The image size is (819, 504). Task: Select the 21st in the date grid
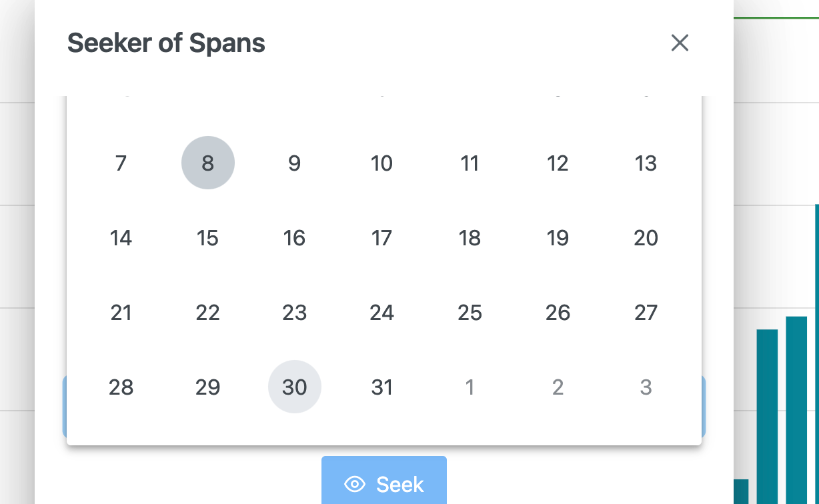[121, 312]
